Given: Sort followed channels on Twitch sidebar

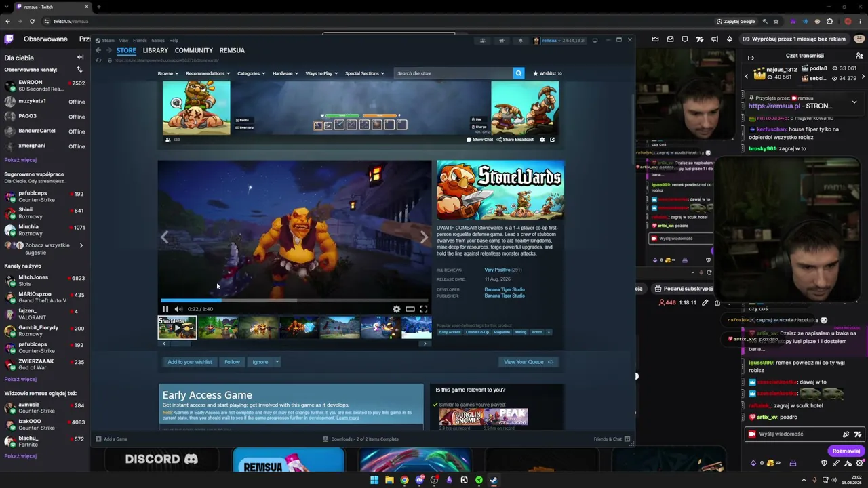Looking at the screenshot, I should [x=79, y=70].
